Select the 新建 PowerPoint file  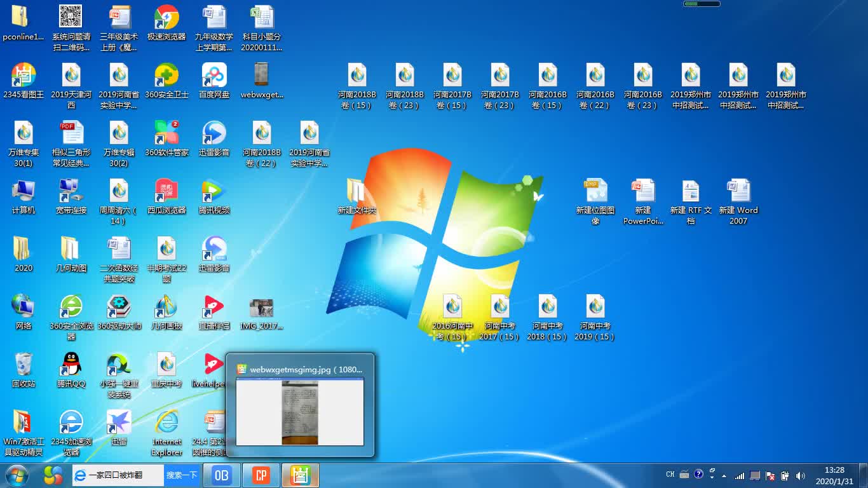pyautogui.click(x=643, y=201)
